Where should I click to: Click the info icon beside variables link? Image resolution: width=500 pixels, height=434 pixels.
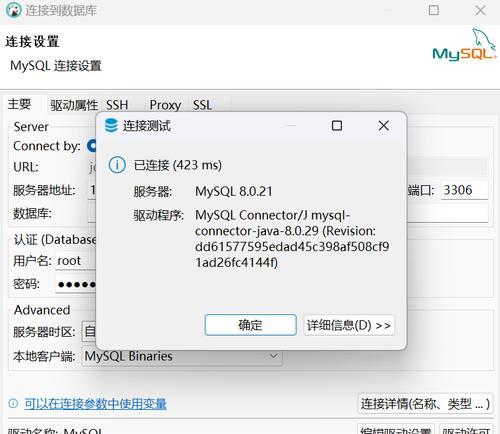coord(13,403)
